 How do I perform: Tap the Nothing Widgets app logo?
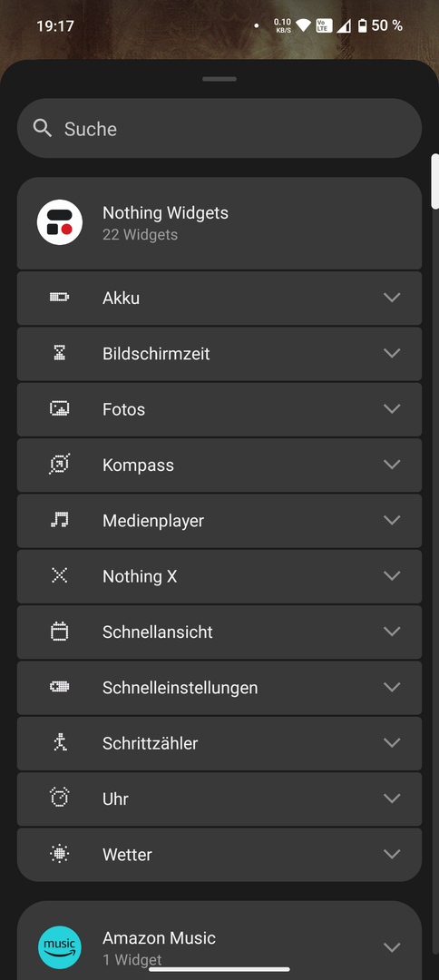(59, 222)
